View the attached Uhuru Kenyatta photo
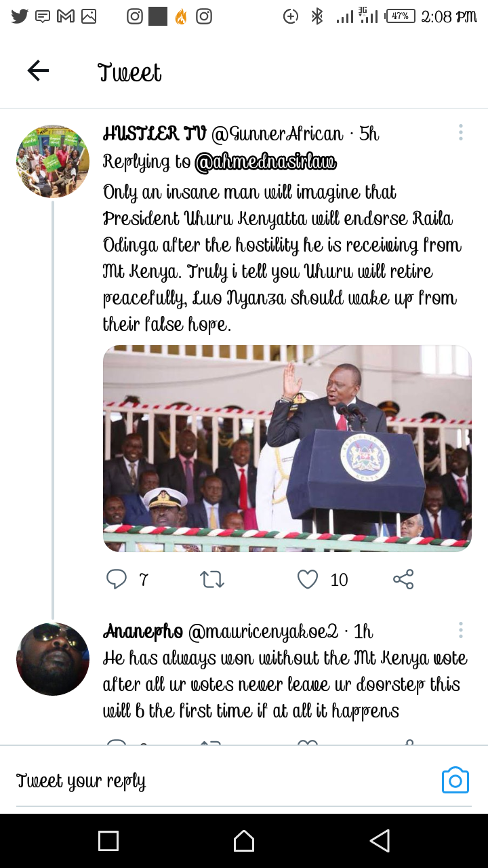Viewport: 488px width, 868px height. click(x=287, y=448)
